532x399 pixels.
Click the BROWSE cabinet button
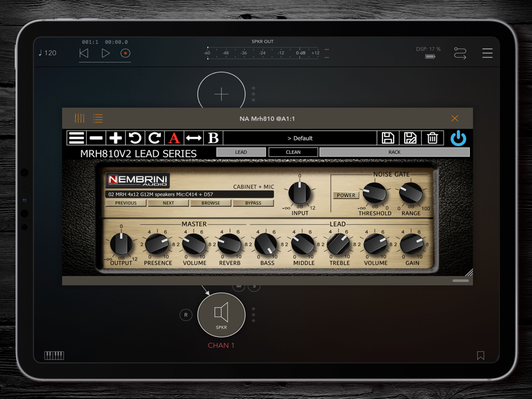pos(211,203)
